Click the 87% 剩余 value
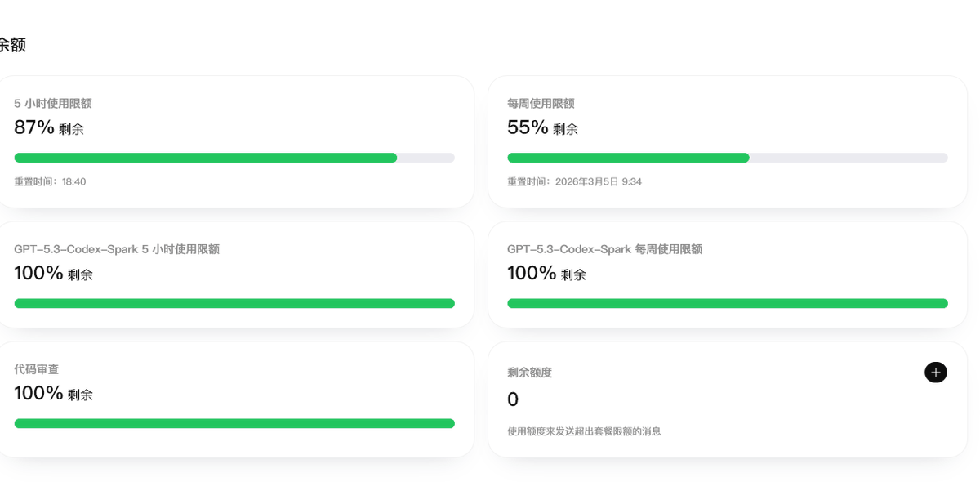The image size is (980, 482). [49, 127]
